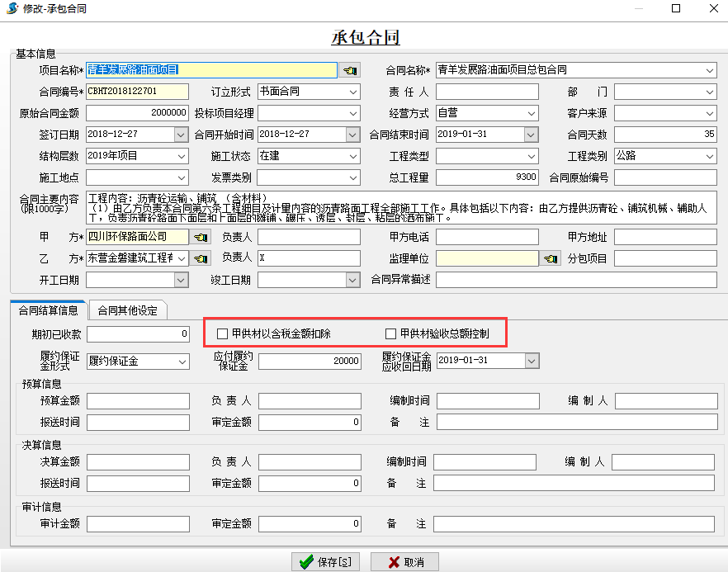Open the 施工状态 dropdown showing 在建

pos(353,156)
